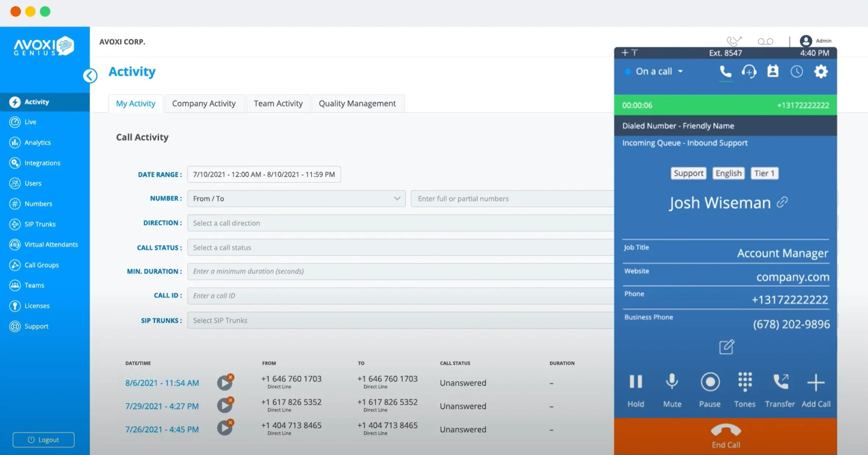Open the voicemail icon near Admin
This screenshot has width=868, height=455.
(x=765, y=41)
